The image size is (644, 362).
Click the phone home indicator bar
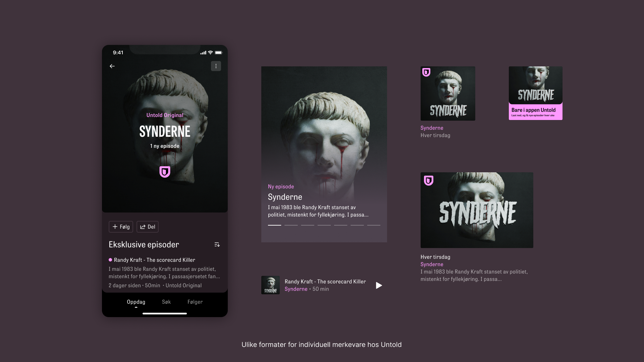click(165, 313)
